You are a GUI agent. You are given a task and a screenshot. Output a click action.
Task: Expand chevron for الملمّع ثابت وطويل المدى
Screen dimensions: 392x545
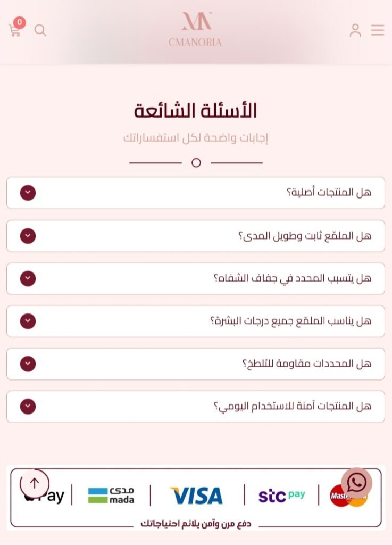[28, 236]
